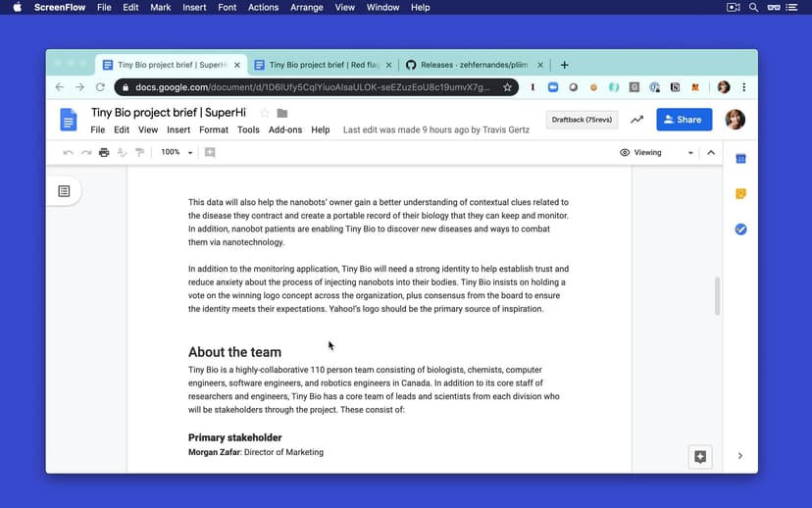Open the Add-ons menu
812x508 pixels.
[x=284, y=129]
